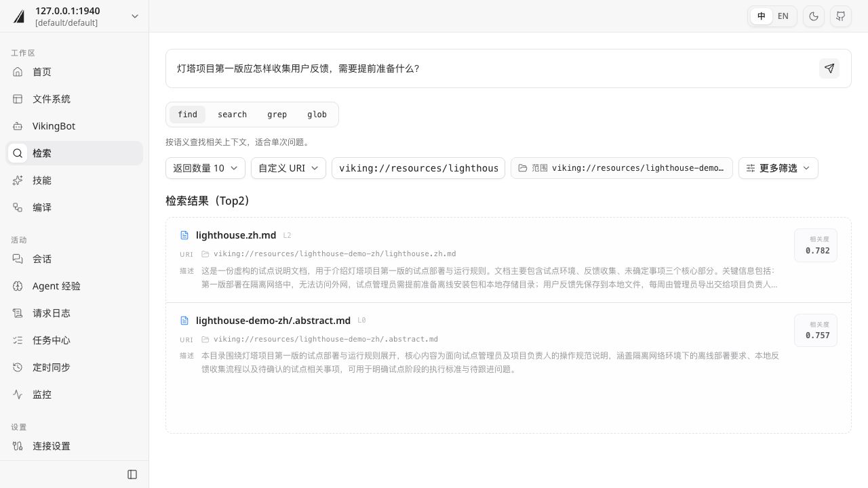Click the 0.757 relevance score badge

[x=816, y=331]
